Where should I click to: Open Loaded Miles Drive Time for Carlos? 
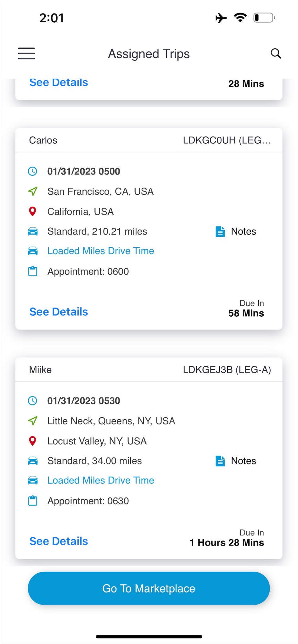[x=101, y=251]
